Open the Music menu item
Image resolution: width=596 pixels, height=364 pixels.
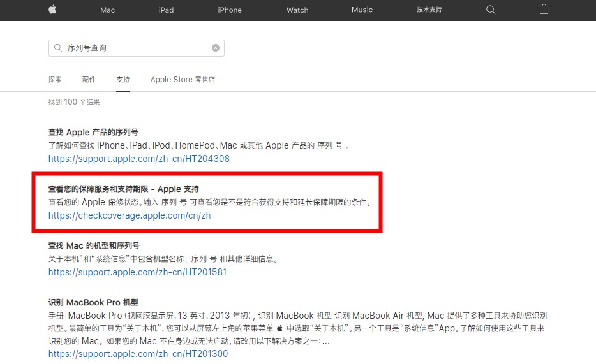[x=362, y=10]
